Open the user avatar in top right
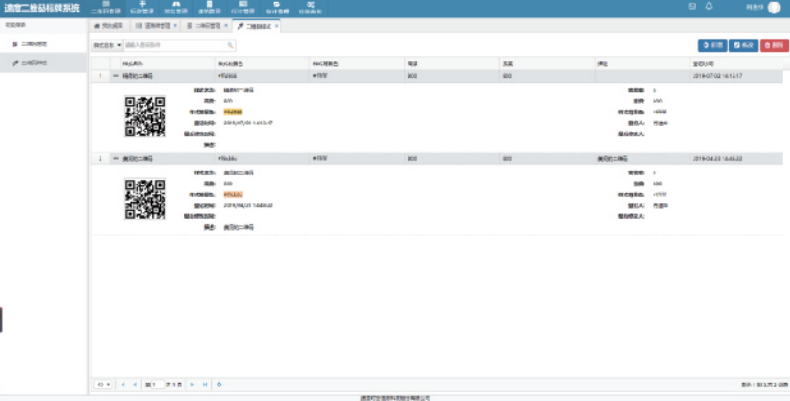Image resolution: width=790 pixels, height=401 pixels. [773, 7]
